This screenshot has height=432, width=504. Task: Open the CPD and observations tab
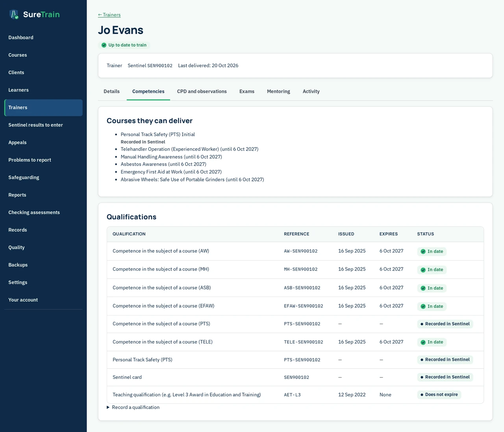tap(202, 91)
